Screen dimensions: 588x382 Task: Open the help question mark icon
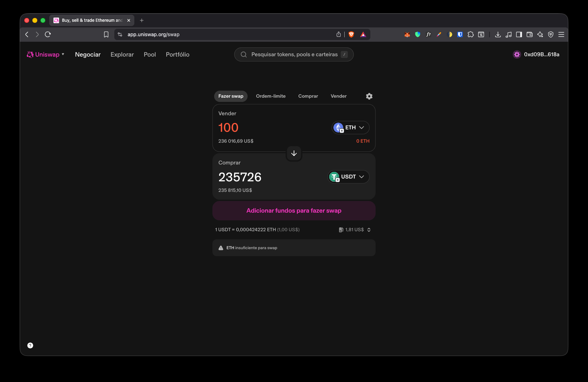coord(30,345)
